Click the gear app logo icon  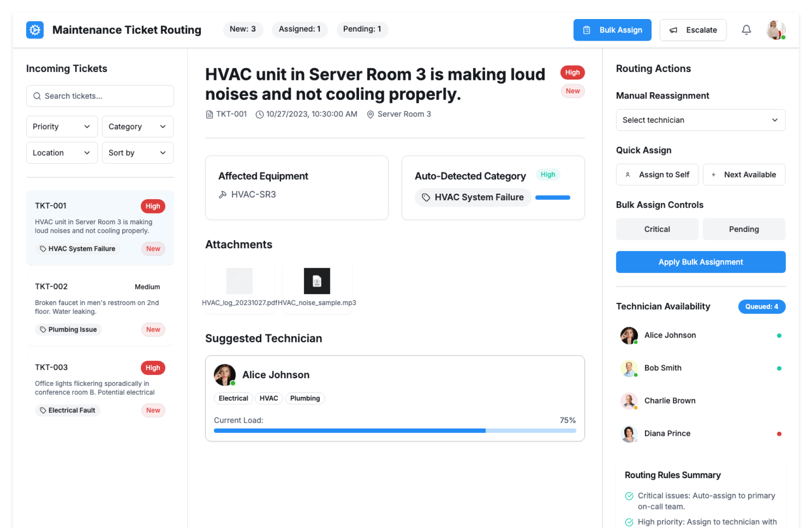point(35,30)
